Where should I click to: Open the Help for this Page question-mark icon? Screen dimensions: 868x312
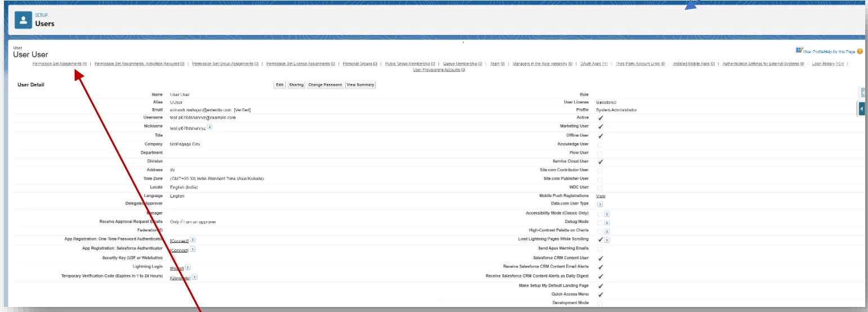pos(860,51)
